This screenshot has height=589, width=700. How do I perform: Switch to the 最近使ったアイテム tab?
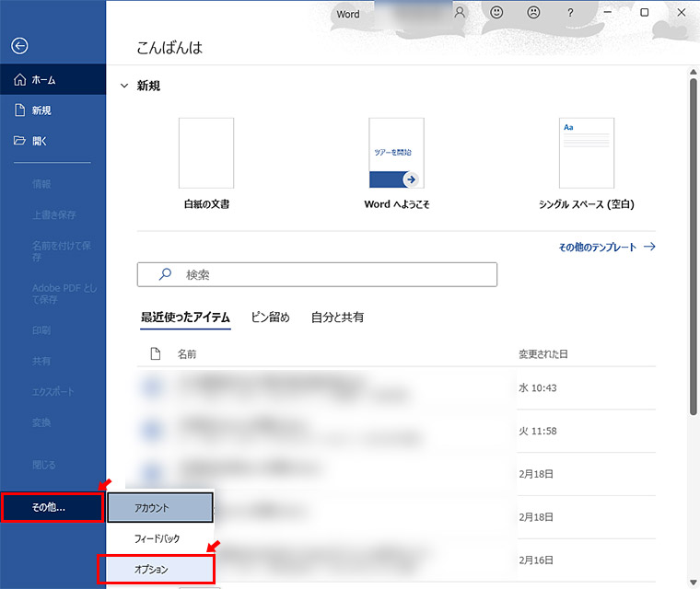(x=185, y=318)
